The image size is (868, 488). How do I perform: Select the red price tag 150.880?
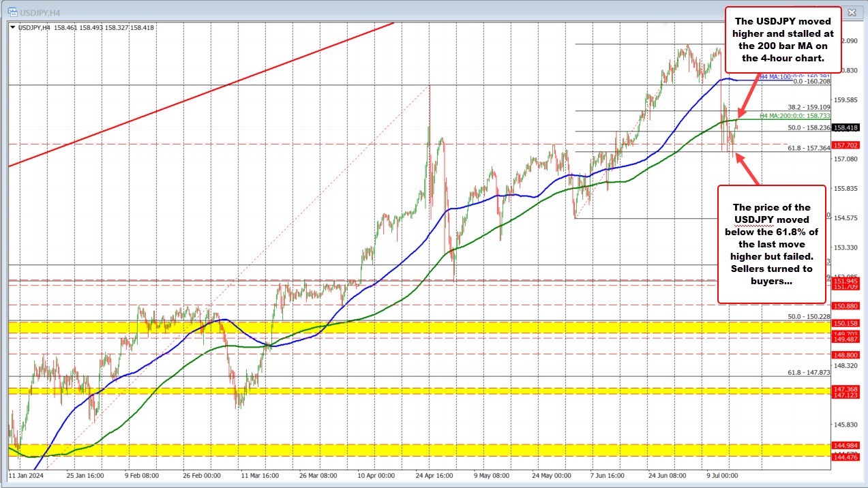(845, 306)
